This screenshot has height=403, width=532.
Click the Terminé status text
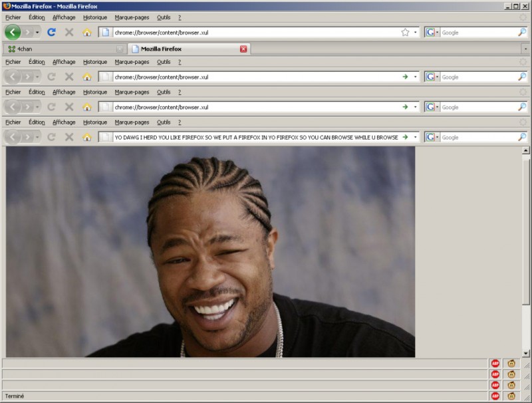(x=15, y=396)
